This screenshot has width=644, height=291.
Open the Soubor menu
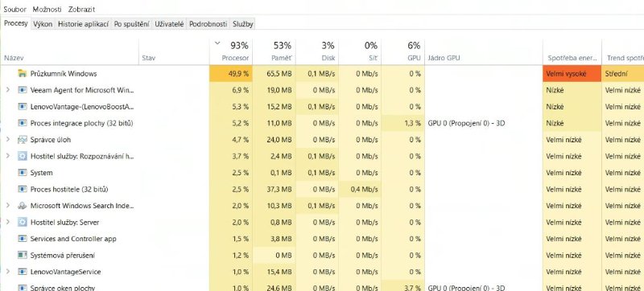[x=14, y=9]
